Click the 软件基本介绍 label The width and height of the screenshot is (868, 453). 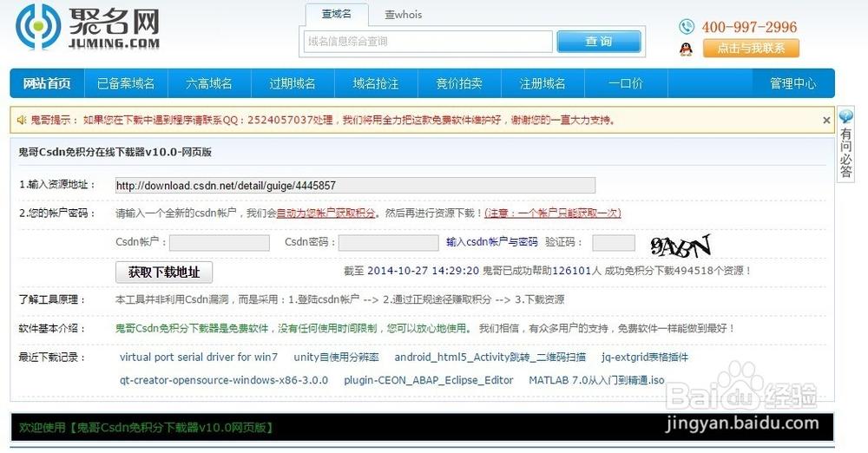[x=52, y=328]
